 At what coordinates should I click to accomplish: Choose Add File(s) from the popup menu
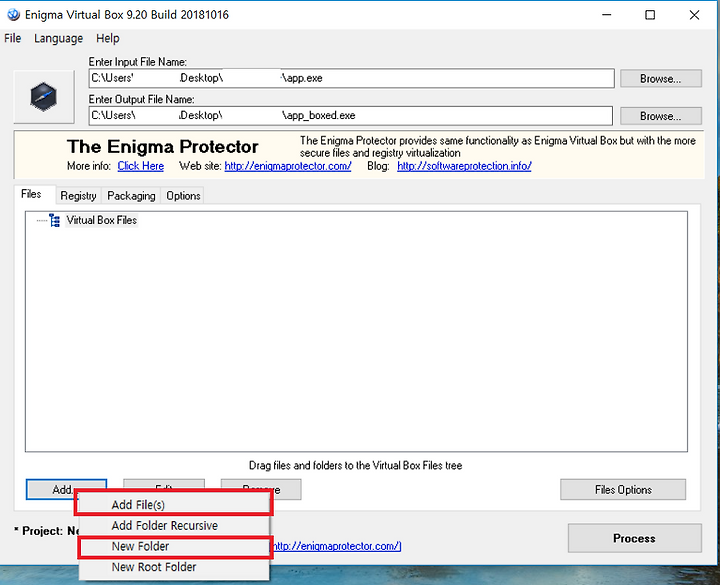pos(174,505)
